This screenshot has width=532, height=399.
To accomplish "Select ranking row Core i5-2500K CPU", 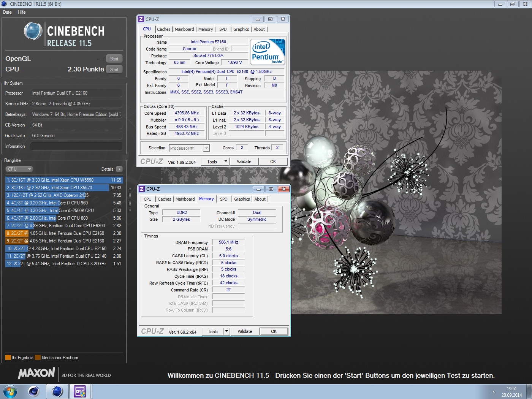I will (64, 211).
